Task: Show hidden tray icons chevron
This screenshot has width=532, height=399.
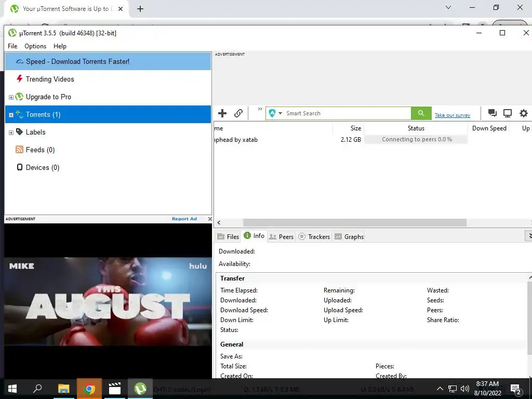Action: 440,389
